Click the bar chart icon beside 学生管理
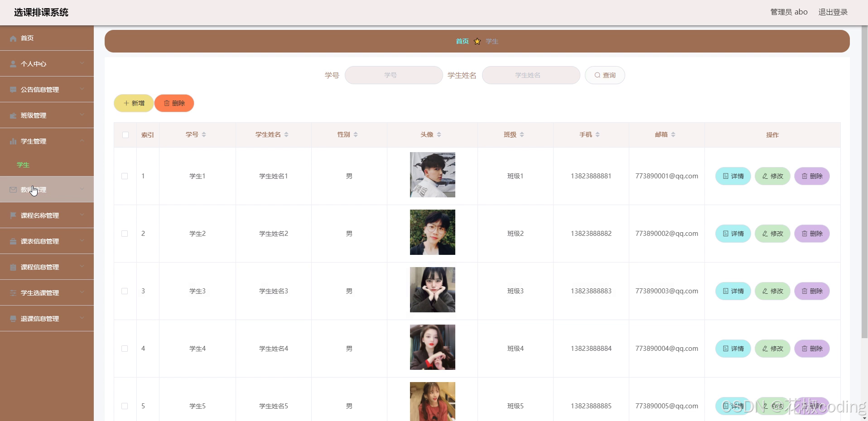This screenshot has width=868, height=421. 13,142
